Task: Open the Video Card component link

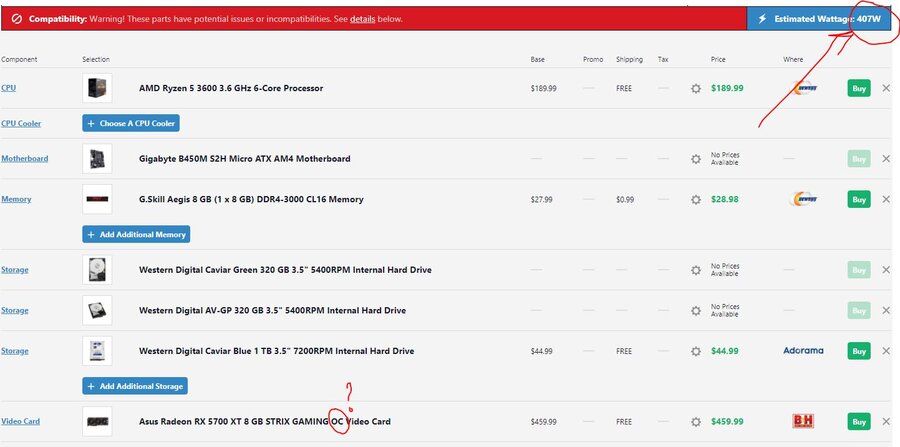Action: pos(21,421)
